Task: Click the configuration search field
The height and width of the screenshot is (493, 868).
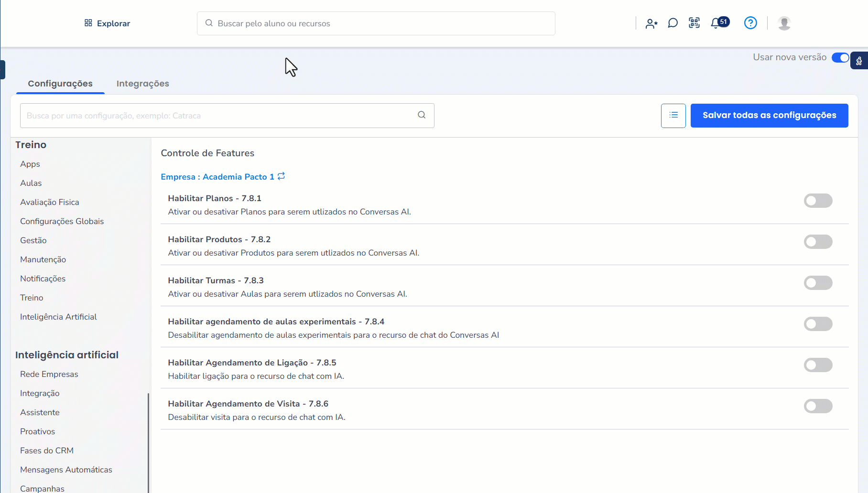Action: (220, 116)
